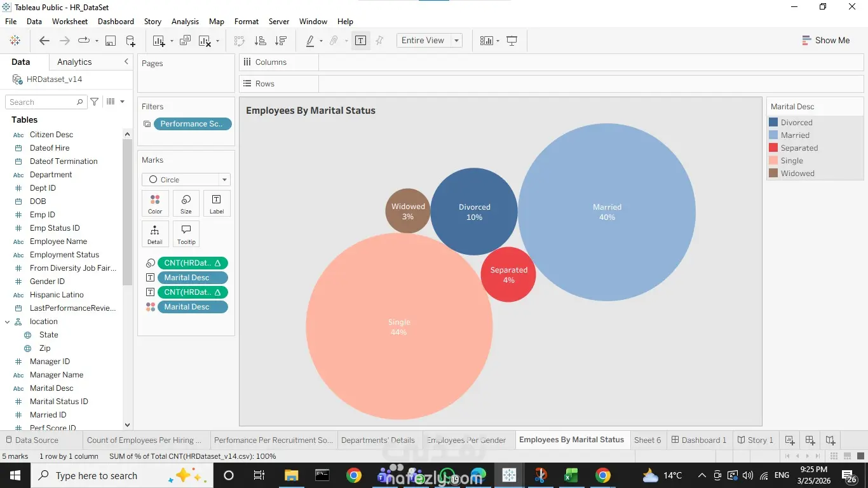Open the Size card in Marks

point(186,203)
